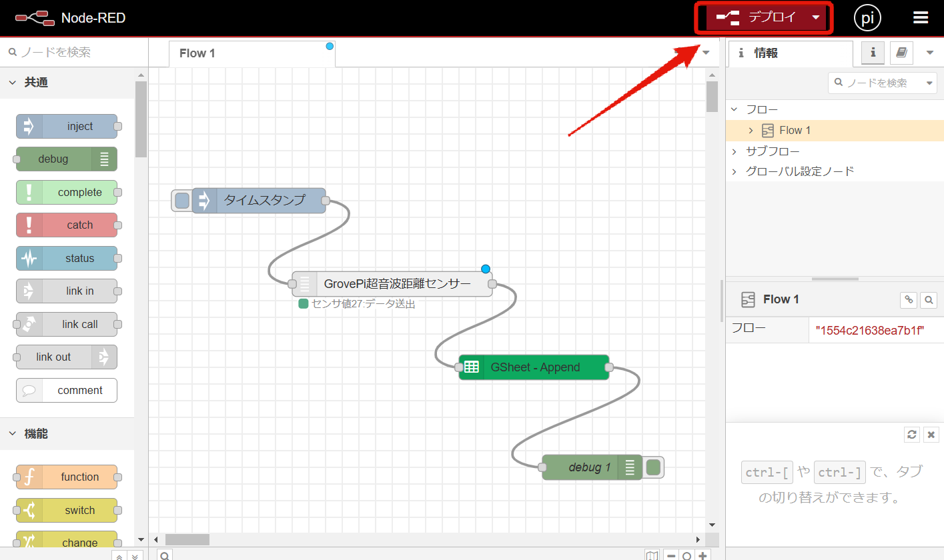Click the zoom in icon below the canvas
Screen dimensions: 944x560
point(702,554)
